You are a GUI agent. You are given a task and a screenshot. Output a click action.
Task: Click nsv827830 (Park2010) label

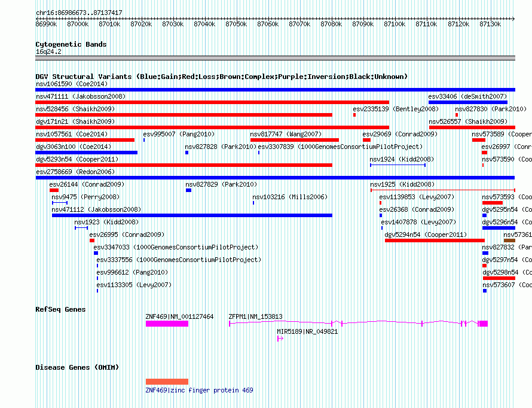(491, 109)
